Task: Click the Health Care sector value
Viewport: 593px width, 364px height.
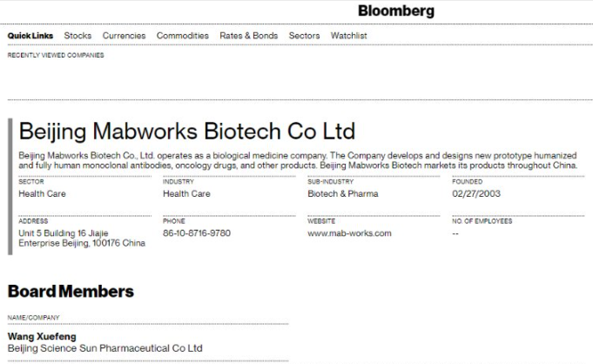Action: click(42, 193)
